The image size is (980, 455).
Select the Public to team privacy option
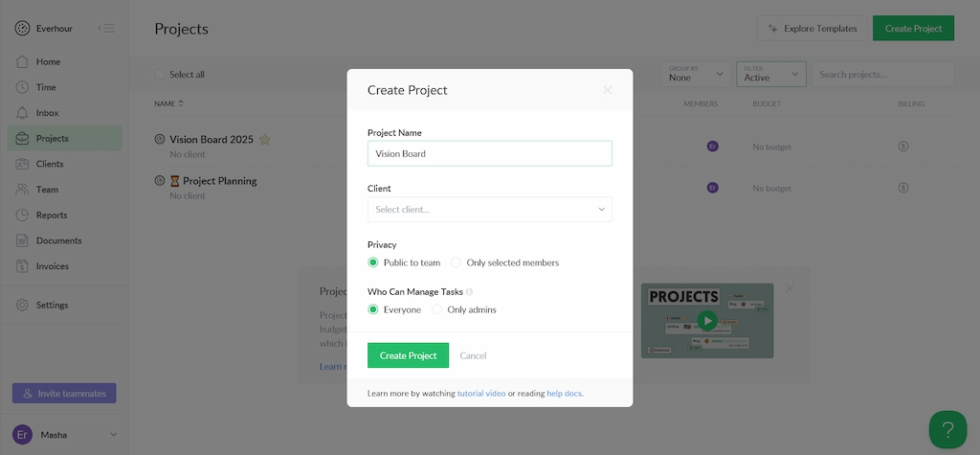tap(373, 262)
